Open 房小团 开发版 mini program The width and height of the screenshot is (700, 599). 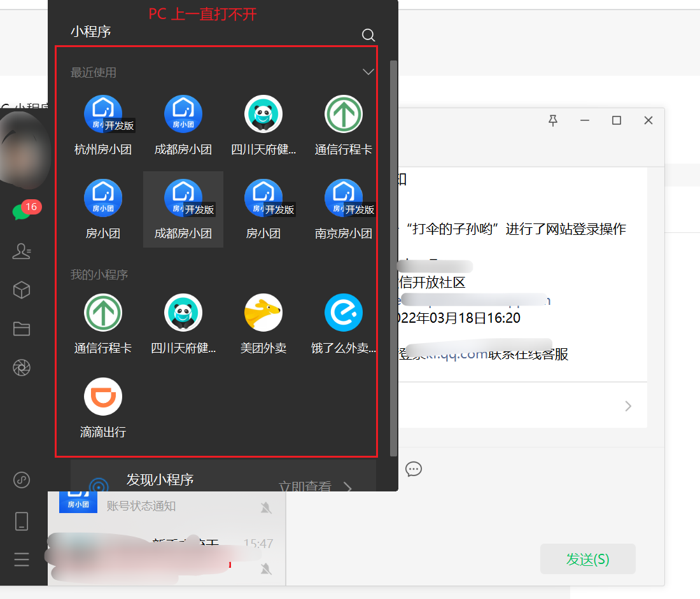click(263, 209)
